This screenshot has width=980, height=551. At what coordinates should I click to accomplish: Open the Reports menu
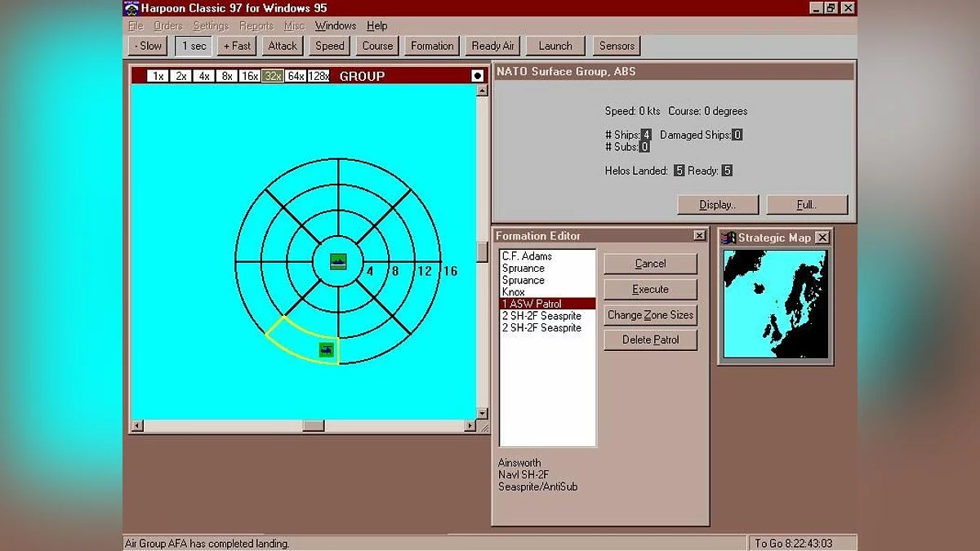click(256, 26)
